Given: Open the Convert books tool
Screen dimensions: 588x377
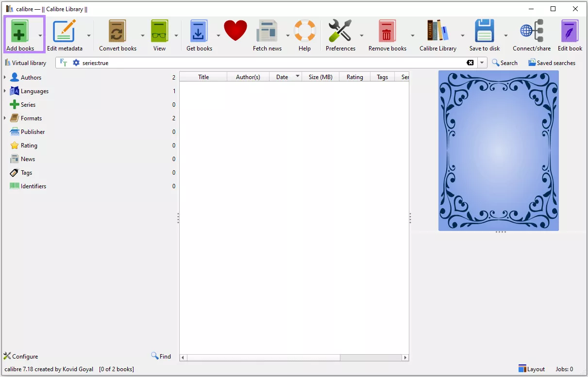Looking at the screenshot, I should [117, 31].
